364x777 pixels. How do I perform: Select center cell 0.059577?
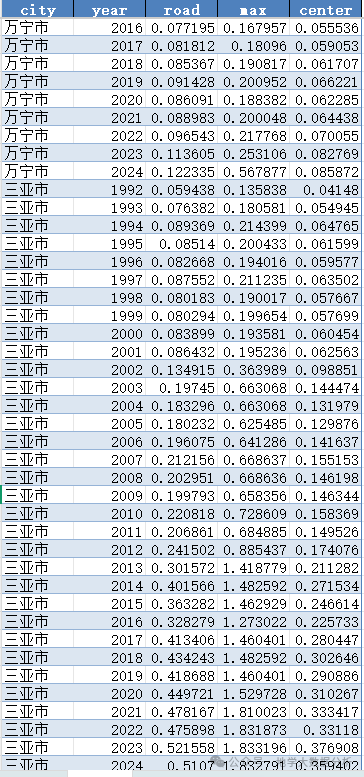pyautogui.click(x=325, y=262)
